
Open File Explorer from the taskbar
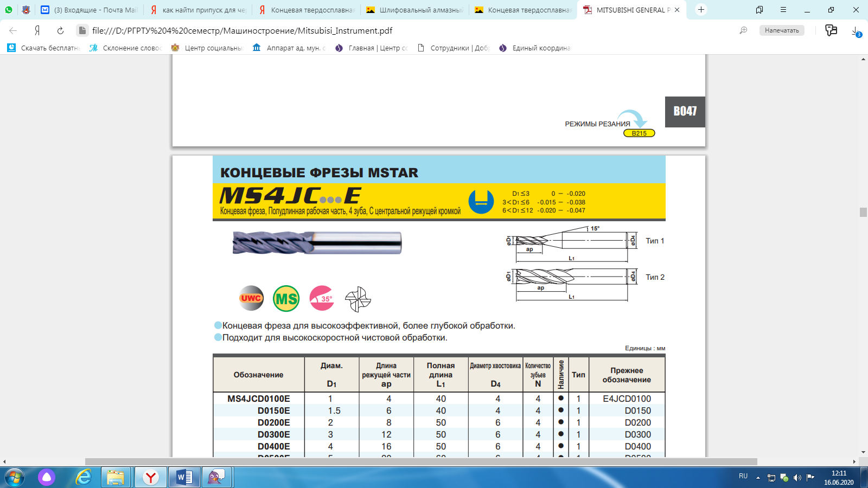point(116,477)
